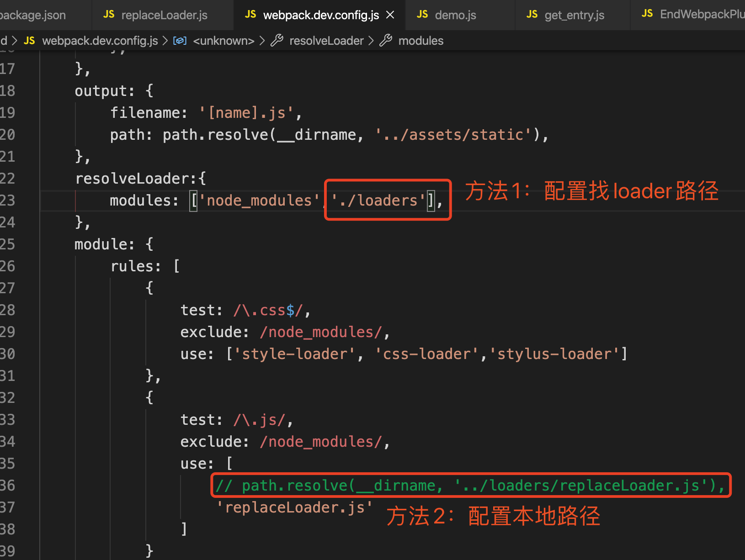Click '__dirname' in output path line
This screenshot has width=745, height=560.
click(x=317, y=135)
